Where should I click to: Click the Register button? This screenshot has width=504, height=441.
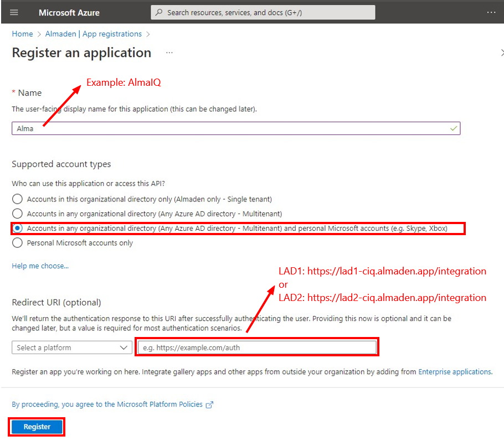(x=36, y=427)
